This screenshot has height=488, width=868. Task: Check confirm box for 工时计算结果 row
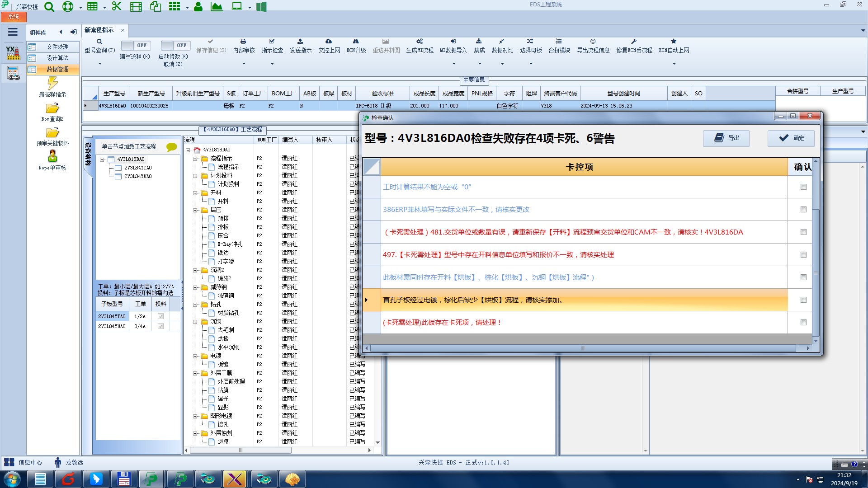click(803, 187)
